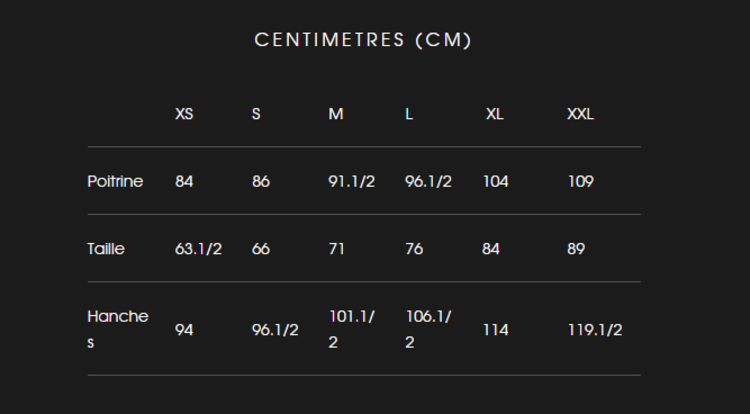Click the Poitrine value for size M
This screenshot has width=750, height=414.
(352, 181)
